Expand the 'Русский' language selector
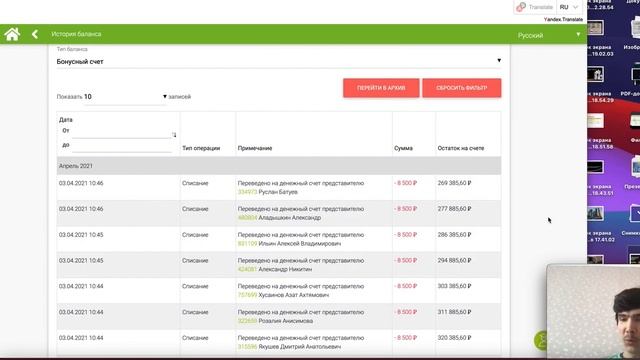 pyautogui.click(x=549, y=35)
